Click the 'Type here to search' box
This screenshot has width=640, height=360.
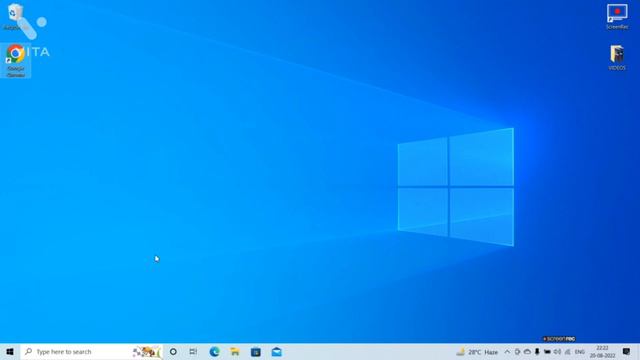[91, 351]
